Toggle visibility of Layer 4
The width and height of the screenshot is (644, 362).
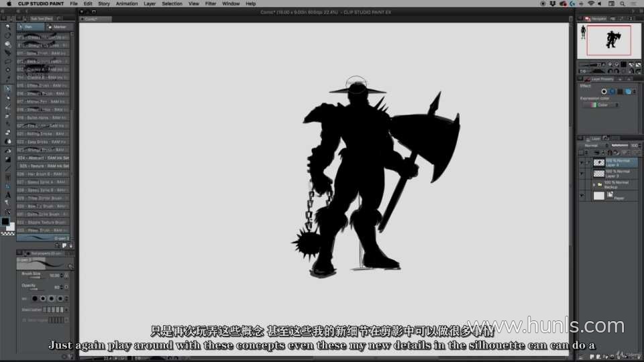[x=581, y=163]
